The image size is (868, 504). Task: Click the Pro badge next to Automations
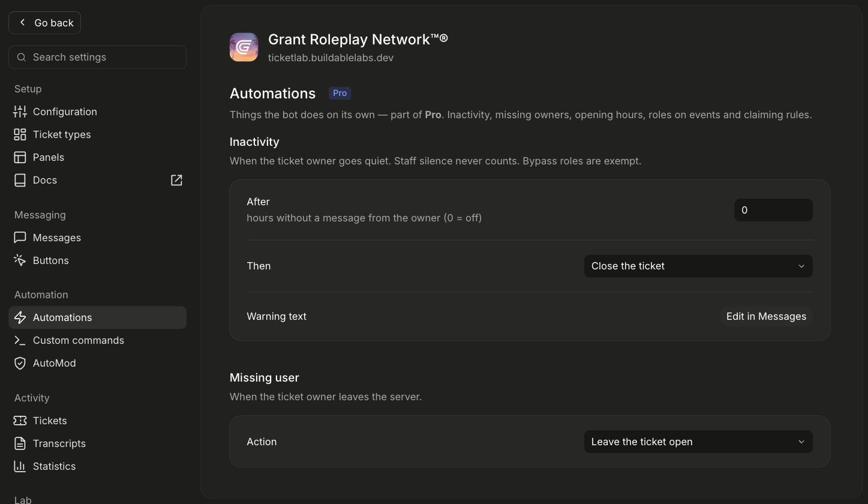340,93
